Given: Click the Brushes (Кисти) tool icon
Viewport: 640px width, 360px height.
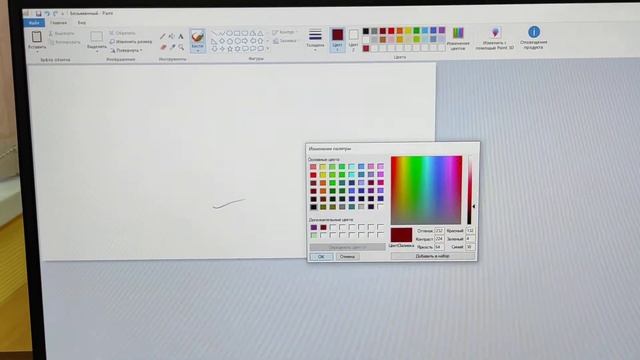Looking at the screenshot, I should (x=198, y=36).
